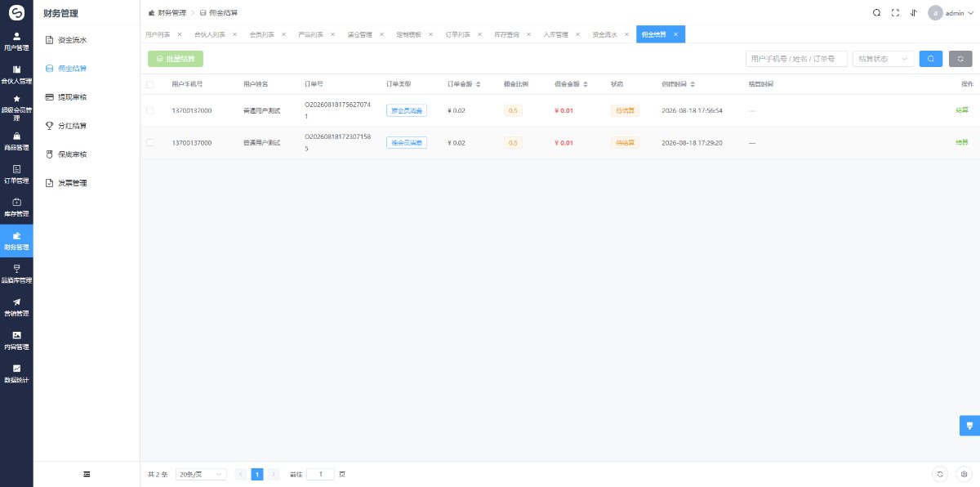Check the row with order ending 71585
The height and width of the screenshot is (487, 980).
click(x=149, y=143)
